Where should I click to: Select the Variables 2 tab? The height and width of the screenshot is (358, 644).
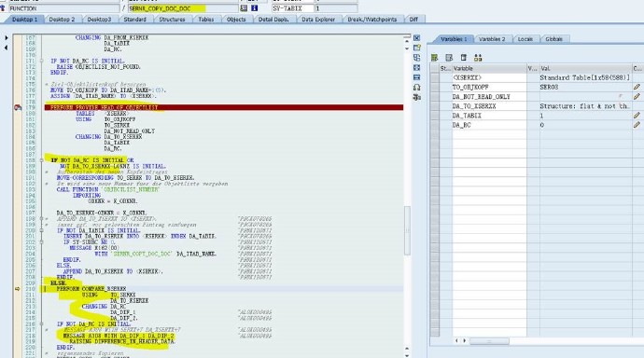[492, 39]
